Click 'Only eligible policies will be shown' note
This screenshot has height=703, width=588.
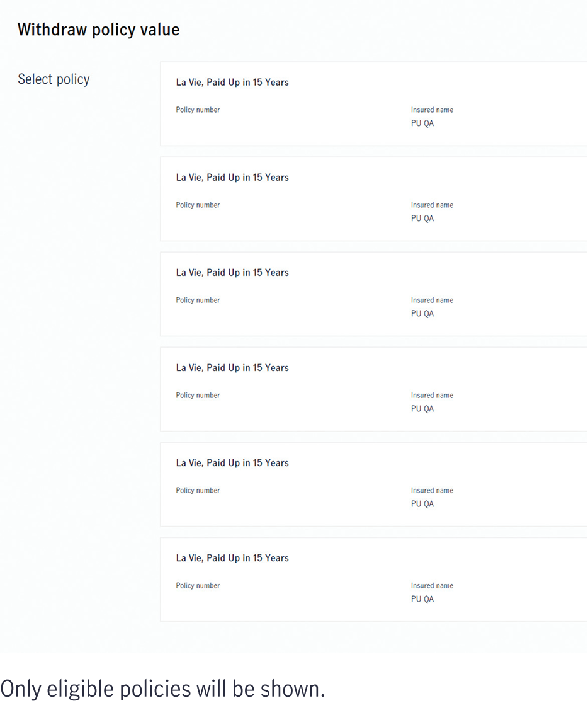[162, 689]
